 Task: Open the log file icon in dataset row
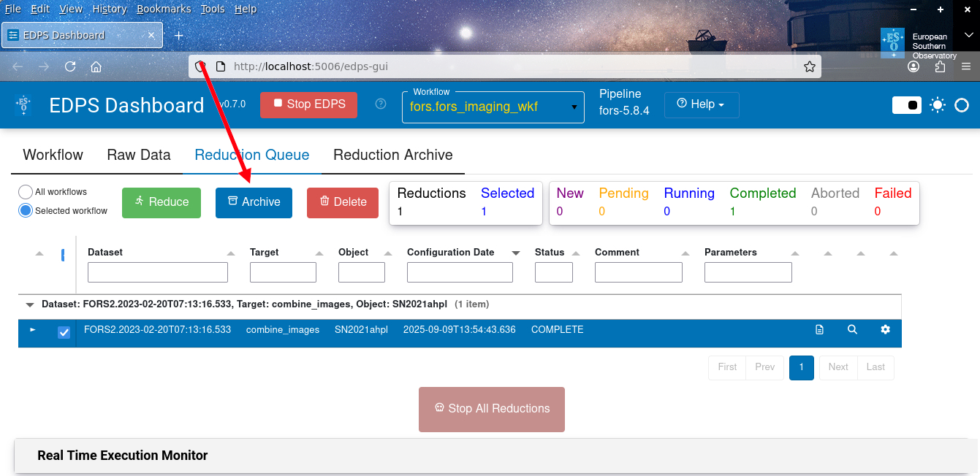[819, 330]
